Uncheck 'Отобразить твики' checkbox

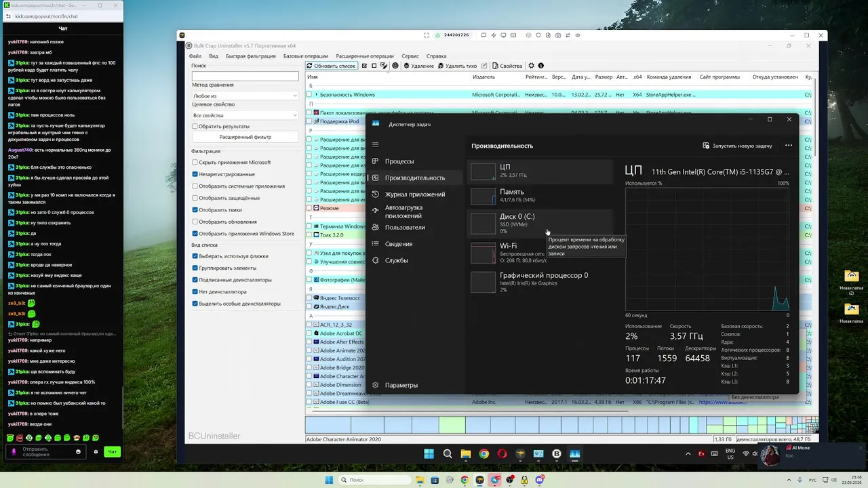point(195,209)
